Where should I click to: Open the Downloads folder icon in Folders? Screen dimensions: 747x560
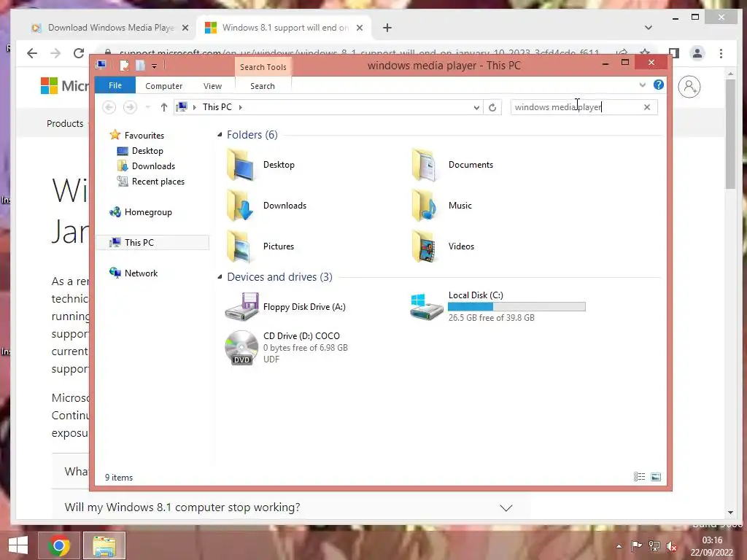pyautogui.click(x=240, y=206)
